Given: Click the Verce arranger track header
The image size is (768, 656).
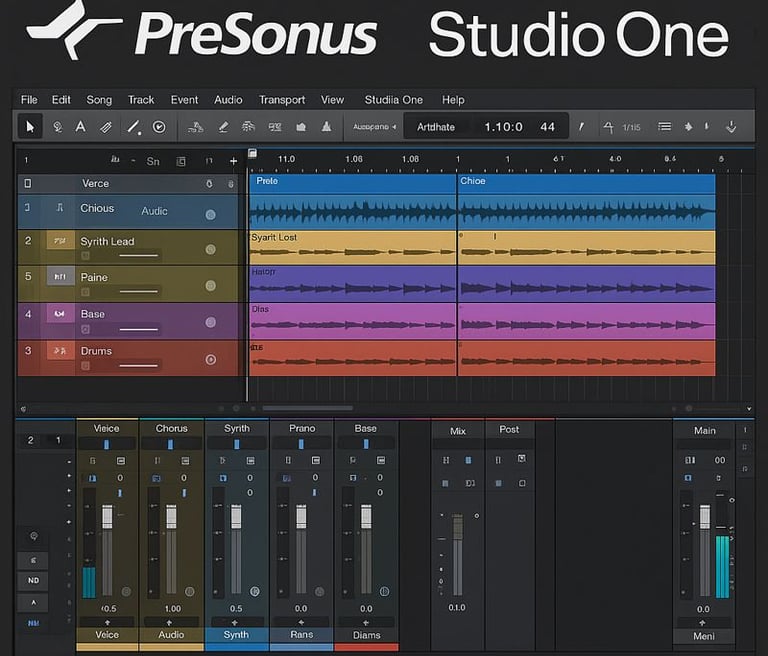Looking at the screenshot, I should click(128, 184).
